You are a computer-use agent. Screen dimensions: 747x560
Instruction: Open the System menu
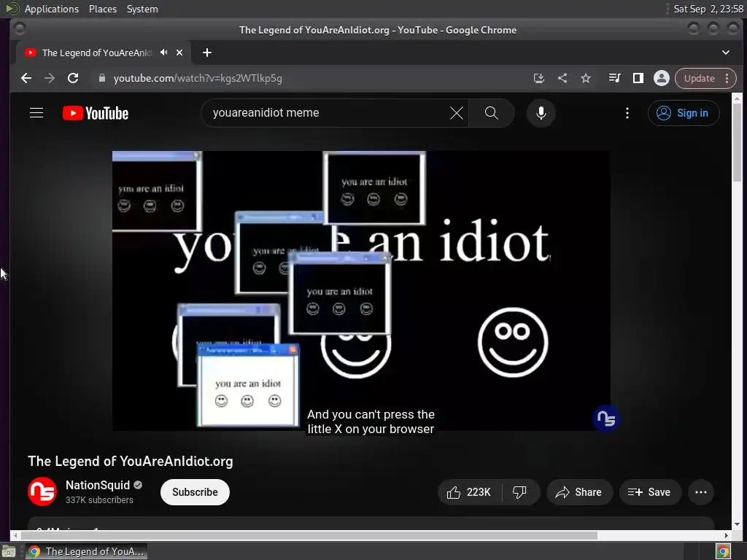(142, 9)
